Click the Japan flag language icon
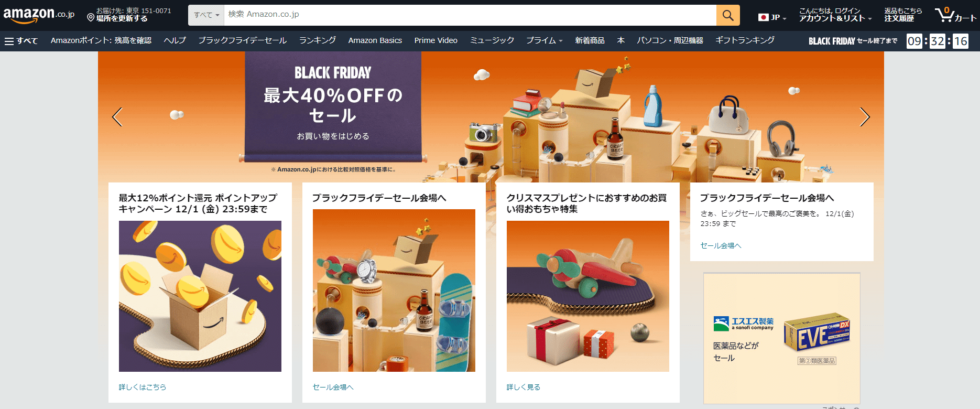The image size is (980, 409). pos(763,17)
